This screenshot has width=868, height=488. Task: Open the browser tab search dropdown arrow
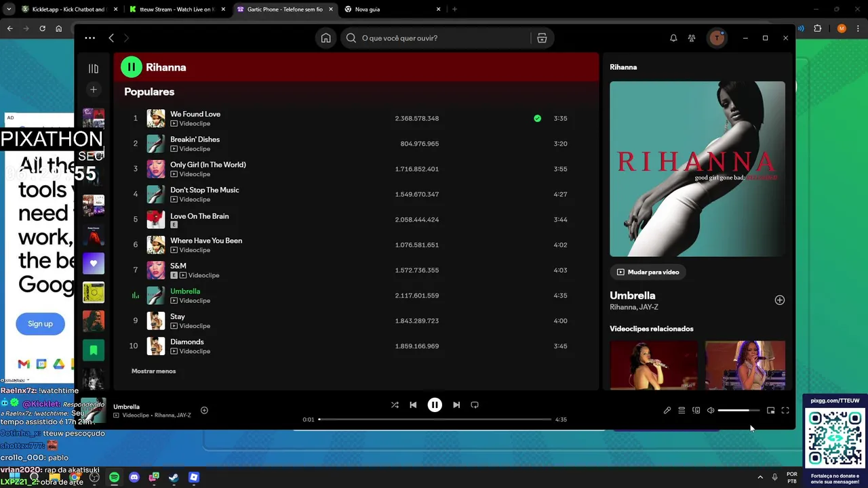pyautogui.click(x=7, y=9)
